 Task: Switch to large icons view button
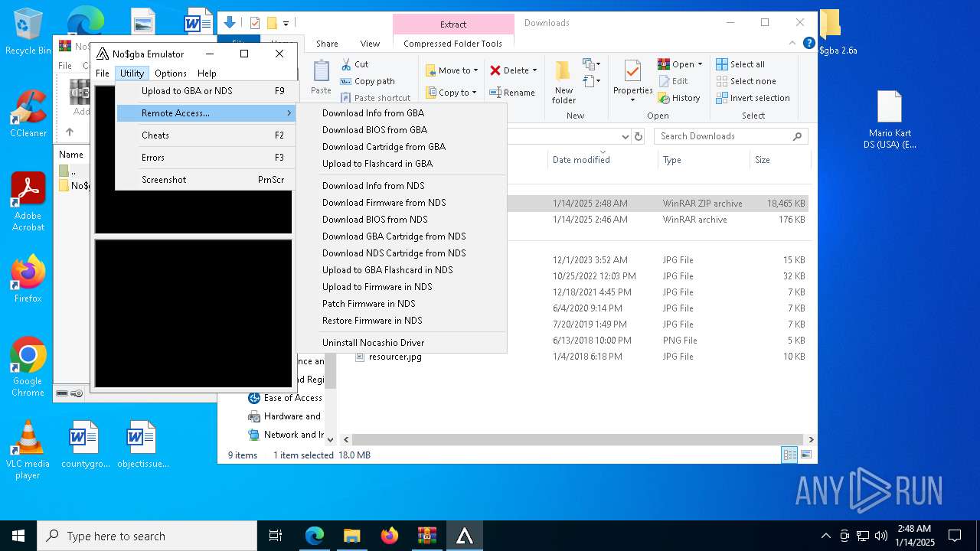tap(805, 455)
